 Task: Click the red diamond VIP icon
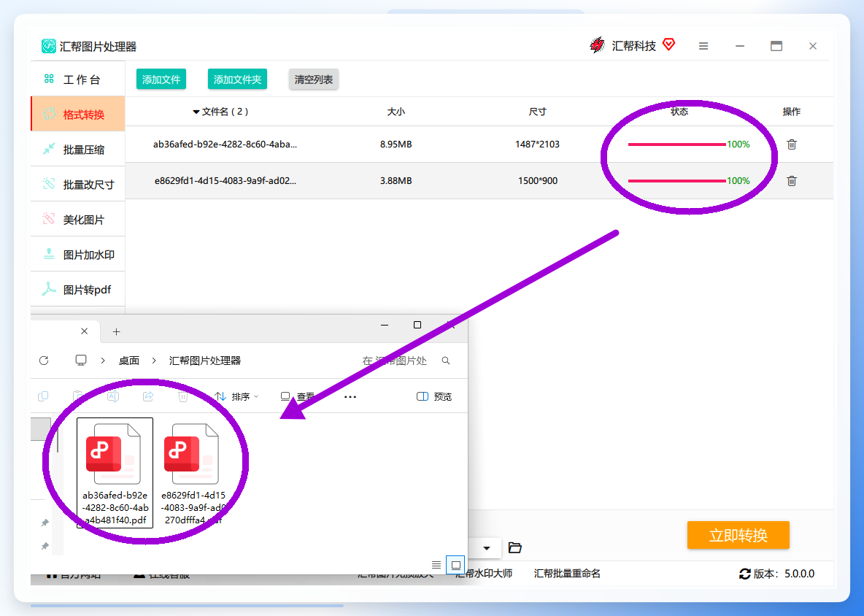[669, 44]
